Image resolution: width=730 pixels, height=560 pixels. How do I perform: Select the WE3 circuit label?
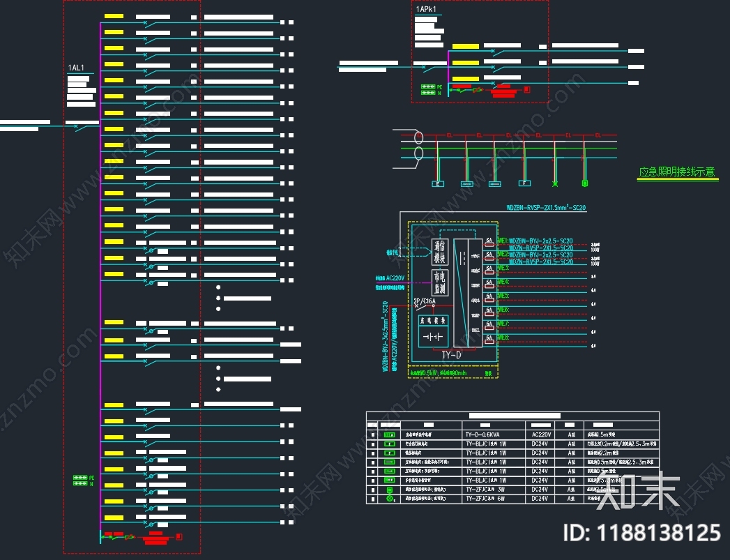(503, 268)
